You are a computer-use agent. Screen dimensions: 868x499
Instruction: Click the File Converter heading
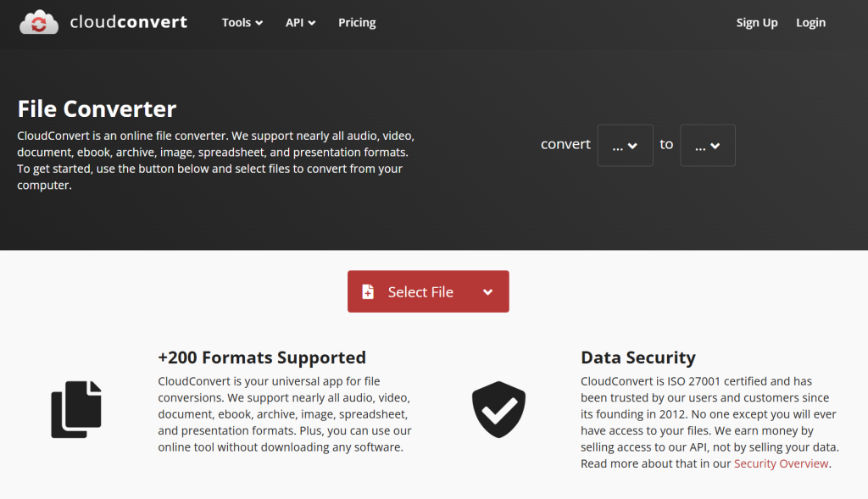click(97, 108)
